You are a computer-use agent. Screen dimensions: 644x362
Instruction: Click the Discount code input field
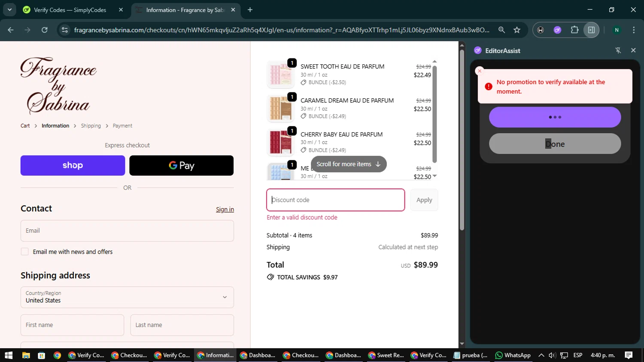click(x=336, y=200)
